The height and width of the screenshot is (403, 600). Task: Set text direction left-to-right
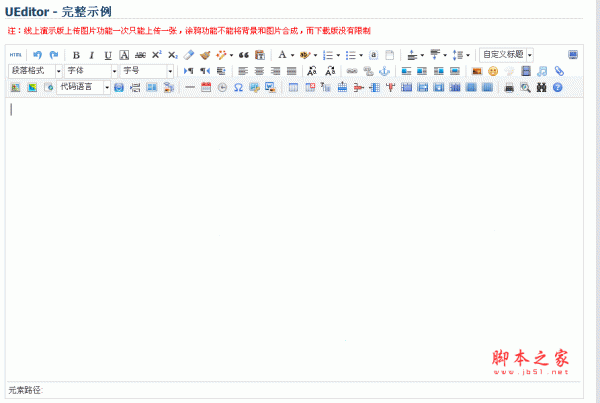point(188,71)
